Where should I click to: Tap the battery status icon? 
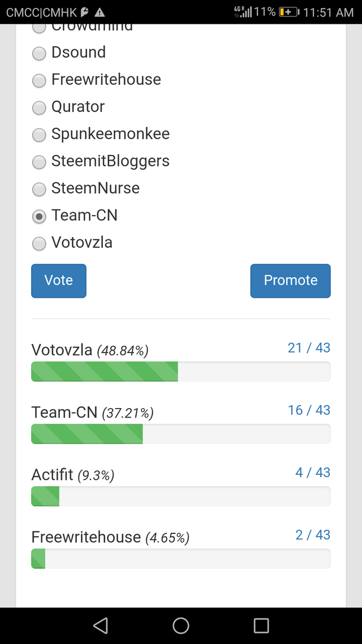tap(288, 12)
